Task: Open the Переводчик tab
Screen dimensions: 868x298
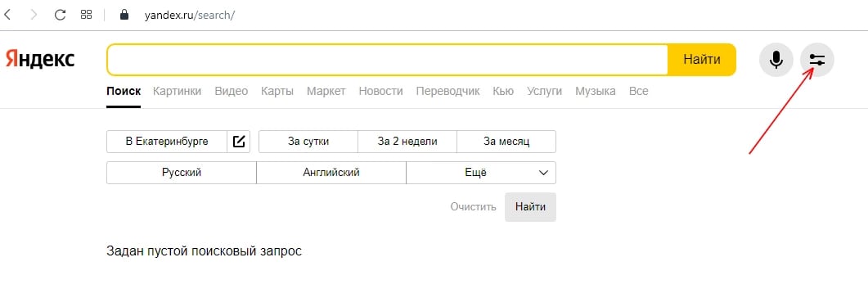Action: pos(447,92)
